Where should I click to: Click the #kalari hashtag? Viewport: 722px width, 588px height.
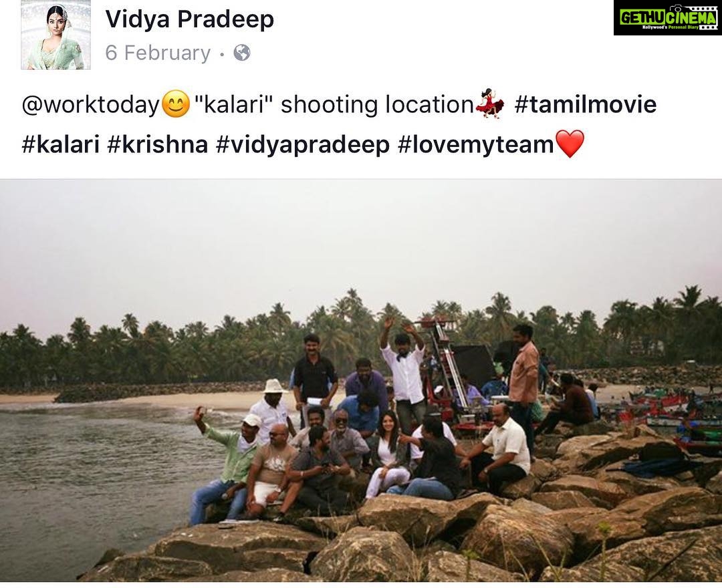tap(61, 144)
